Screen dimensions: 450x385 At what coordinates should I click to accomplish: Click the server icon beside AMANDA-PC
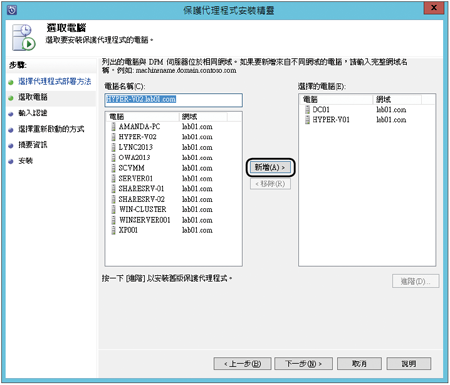point(114,127)
